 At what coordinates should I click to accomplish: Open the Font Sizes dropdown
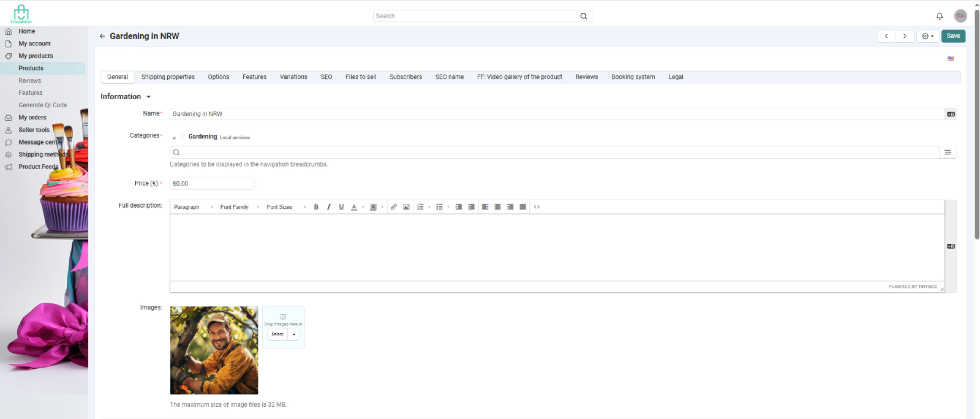286,207
